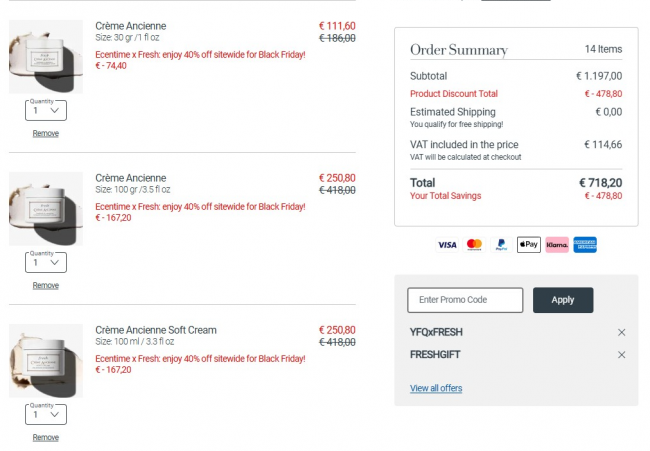Click the Klarna payment icon
Viewport: 650px width, 451px height.
pyautogui.click(x=557, y=244)
